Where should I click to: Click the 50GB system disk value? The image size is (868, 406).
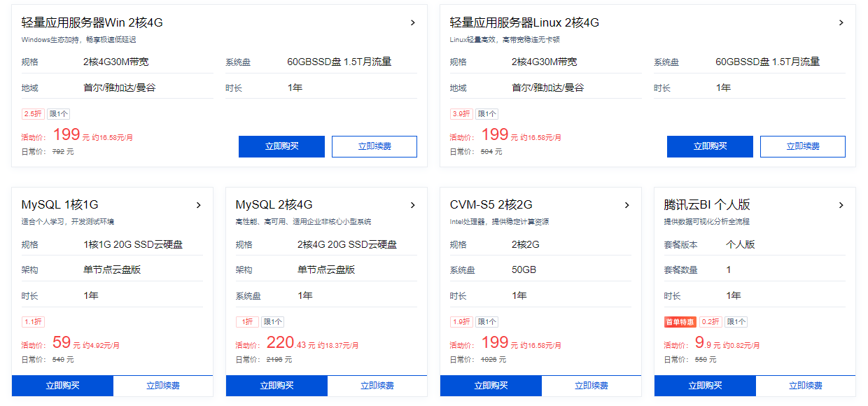pyautogui.click(x=524, y=269)
